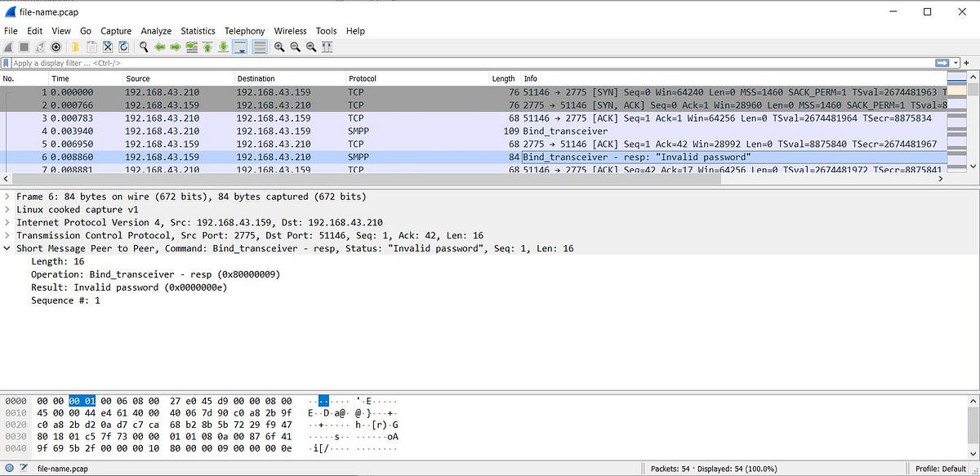
Task: Open capture options with the gear icon
Action: click(x=55, y=47)
